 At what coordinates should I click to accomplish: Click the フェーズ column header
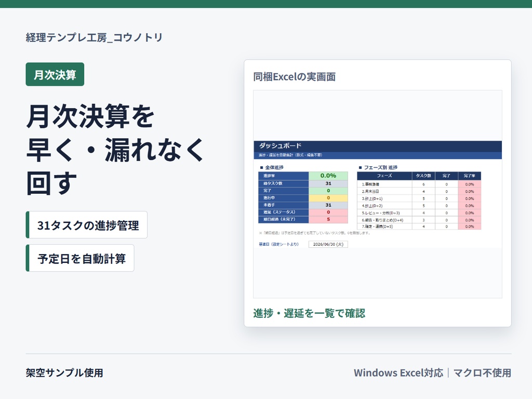coord(384,176)
